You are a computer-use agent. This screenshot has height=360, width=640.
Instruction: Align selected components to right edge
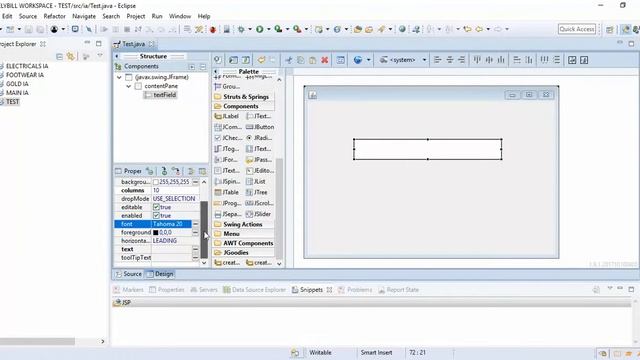tap(462, 60)
